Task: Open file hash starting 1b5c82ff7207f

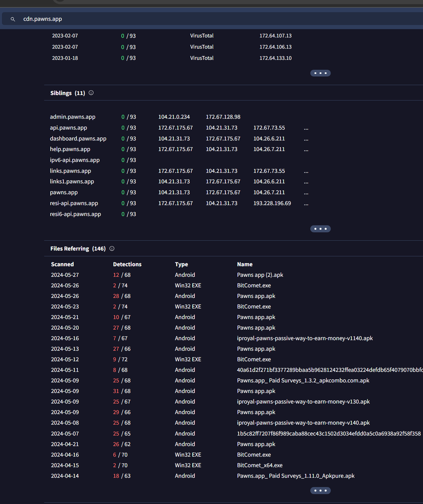Action: pyautogui.click(x=329, y=433)
